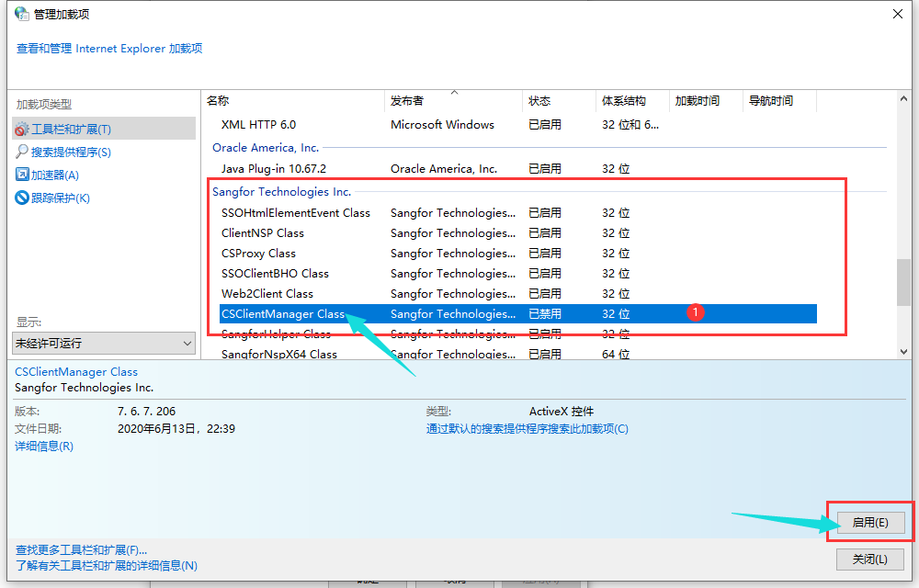919x588 pixels.
Task: Select the 工具栏和扩展 gear icon
Action: click(x=22, y=130)
